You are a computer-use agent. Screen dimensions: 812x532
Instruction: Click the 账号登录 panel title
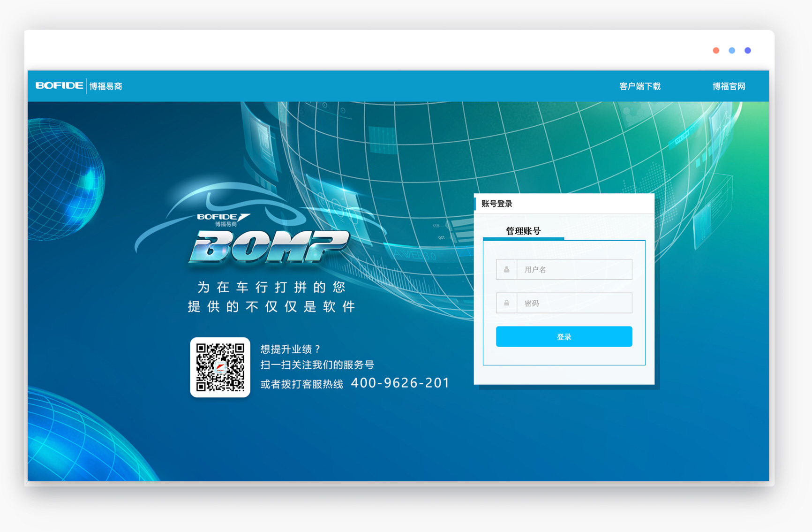pos(497,204)
